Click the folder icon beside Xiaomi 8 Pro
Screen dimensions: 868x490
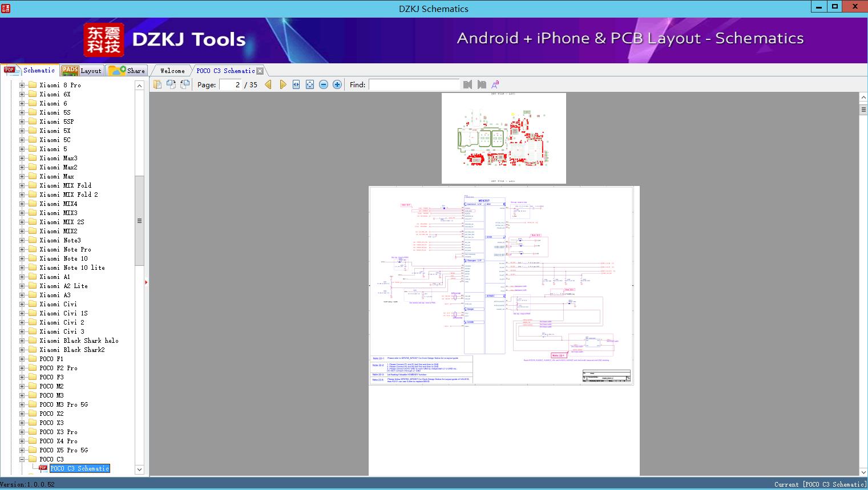33,85
